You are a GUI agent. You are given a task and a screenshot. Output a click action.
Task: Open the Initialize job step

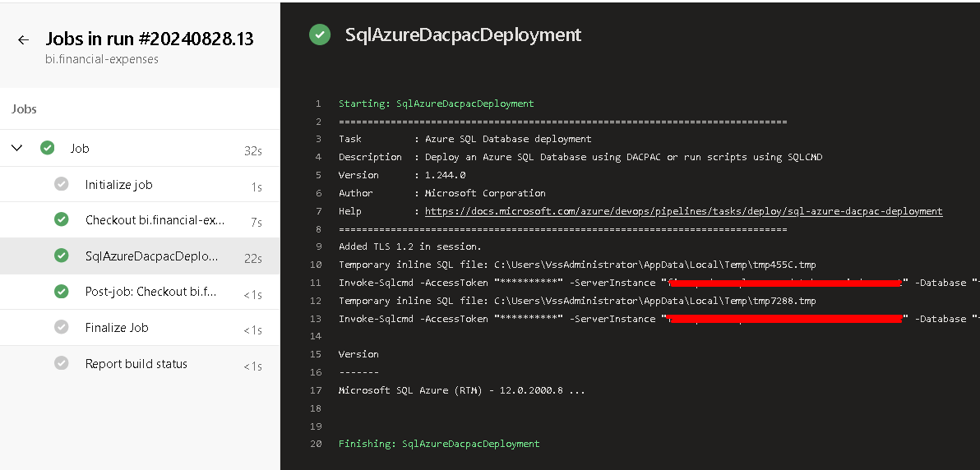tap(140, 184)
